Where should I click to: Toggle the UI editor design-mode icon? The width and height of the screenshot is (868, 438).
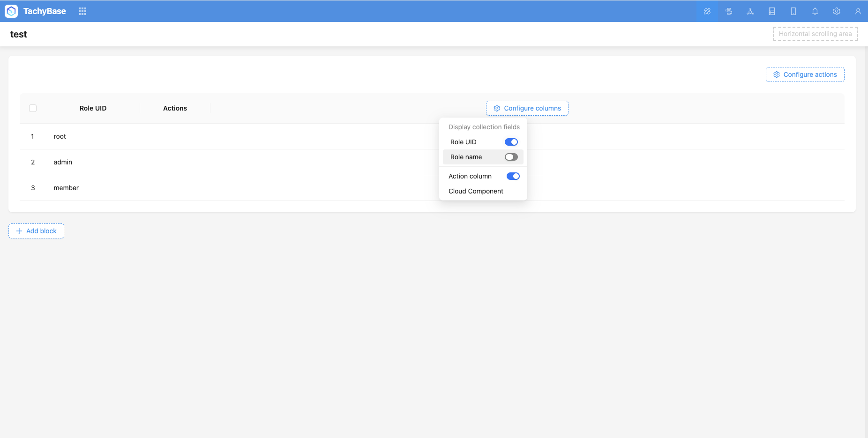tap(707, 11)
